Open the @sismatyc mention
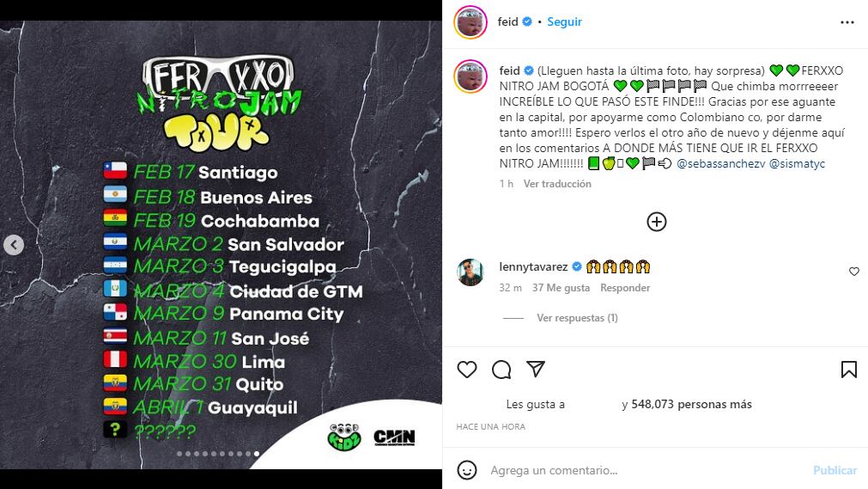The image size is (868, 489). coord(797,163)
